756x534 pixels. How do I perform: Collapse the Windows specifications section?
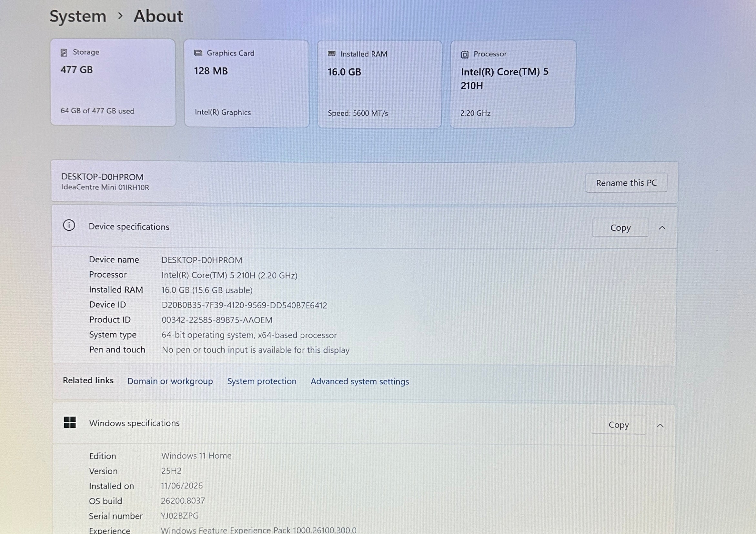tap(660, 426)
